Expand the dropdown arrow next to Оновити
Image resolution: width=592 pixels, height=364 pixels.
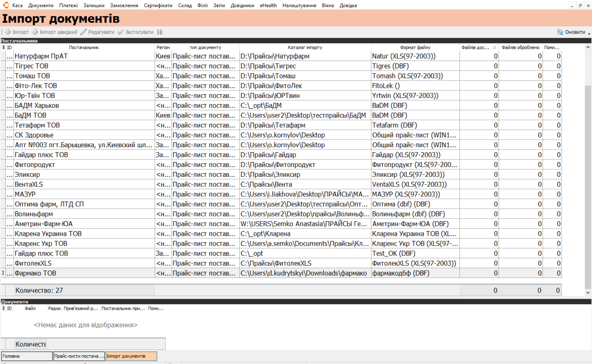click(x=589, y=33)
